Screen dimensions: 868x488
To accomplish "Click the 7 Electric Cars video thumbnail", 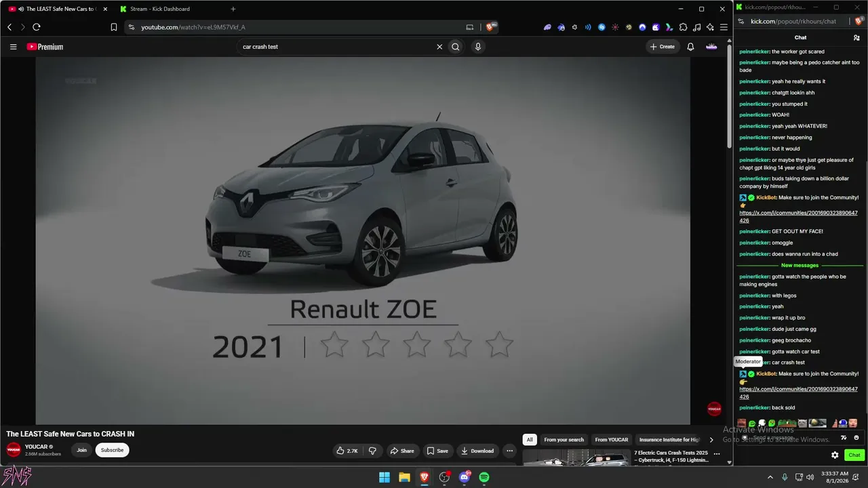I will coord(576,457).
